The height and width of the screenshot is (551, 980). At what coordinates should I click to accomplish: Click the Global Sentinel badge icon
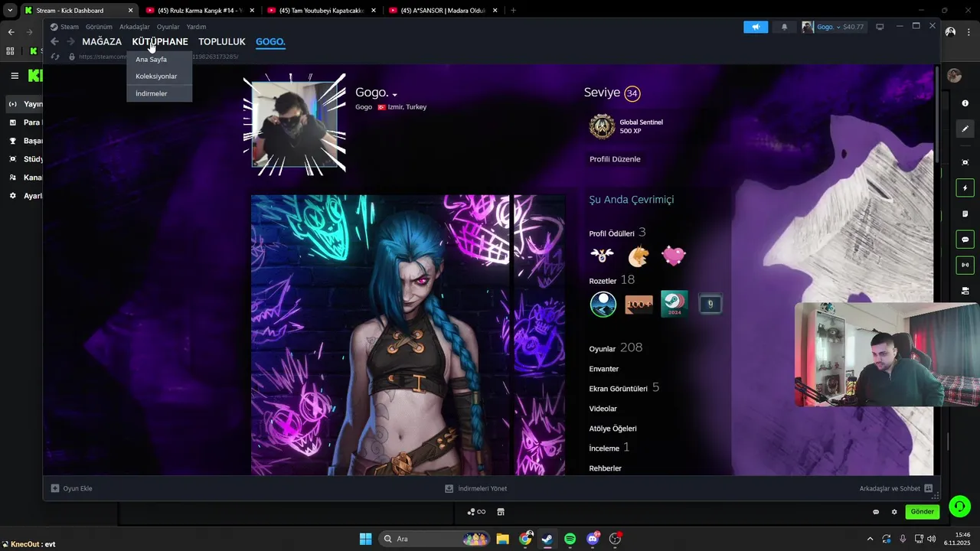coord(602,126)
